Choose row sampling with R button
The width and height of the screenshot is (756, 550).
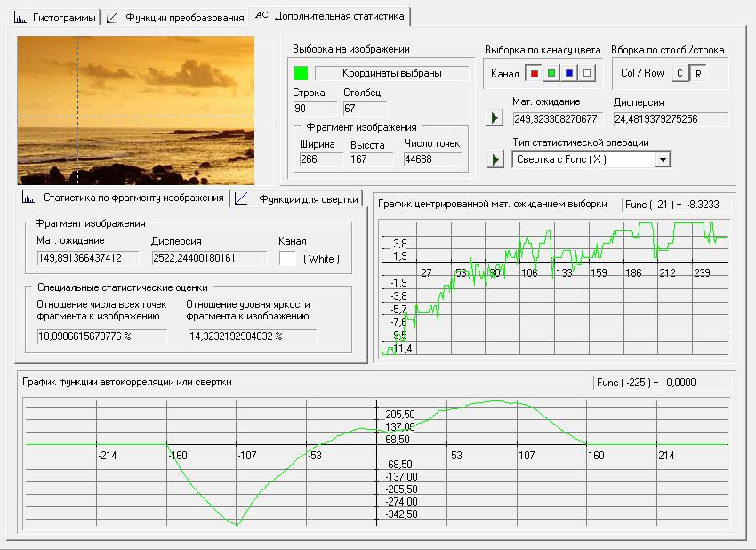698,73
